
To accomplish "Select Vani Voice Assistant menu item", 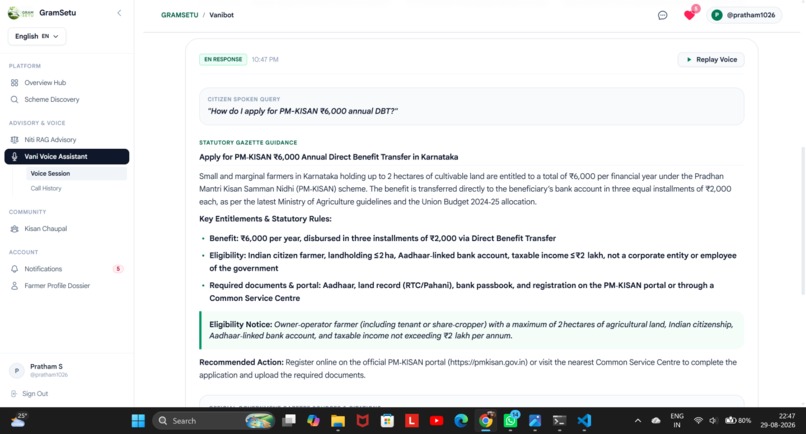I will [x=67, y=156].
